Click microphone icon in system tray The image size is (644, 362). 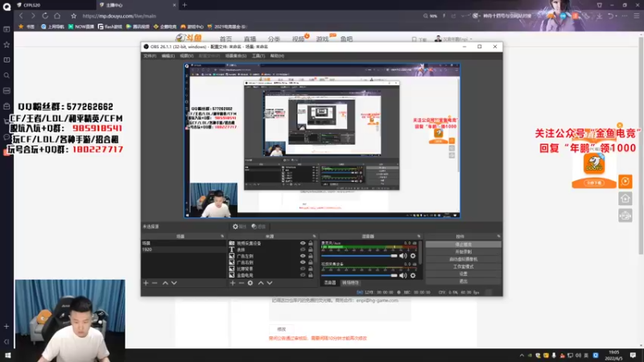click(x=554, y=356)
